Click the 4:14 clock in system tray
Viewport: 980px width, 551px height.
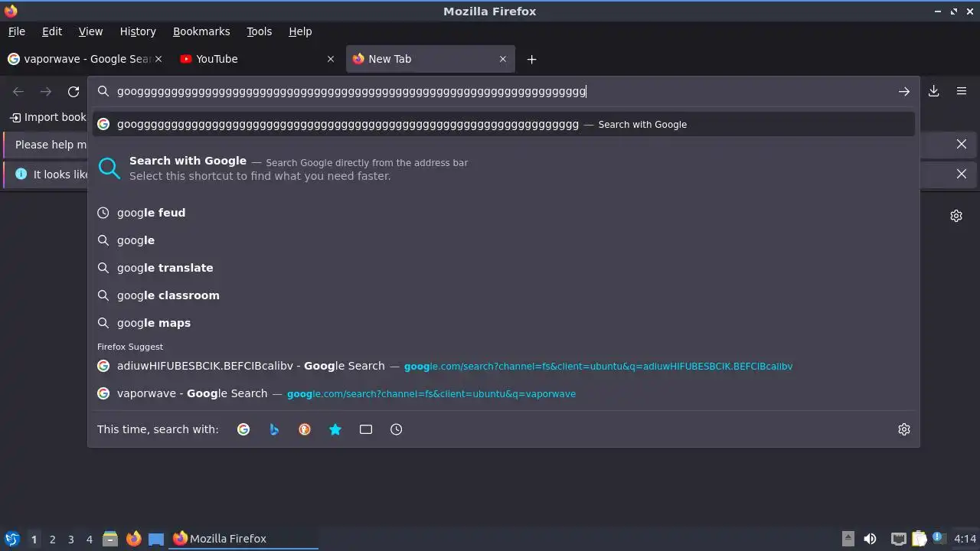coord(965,539)
